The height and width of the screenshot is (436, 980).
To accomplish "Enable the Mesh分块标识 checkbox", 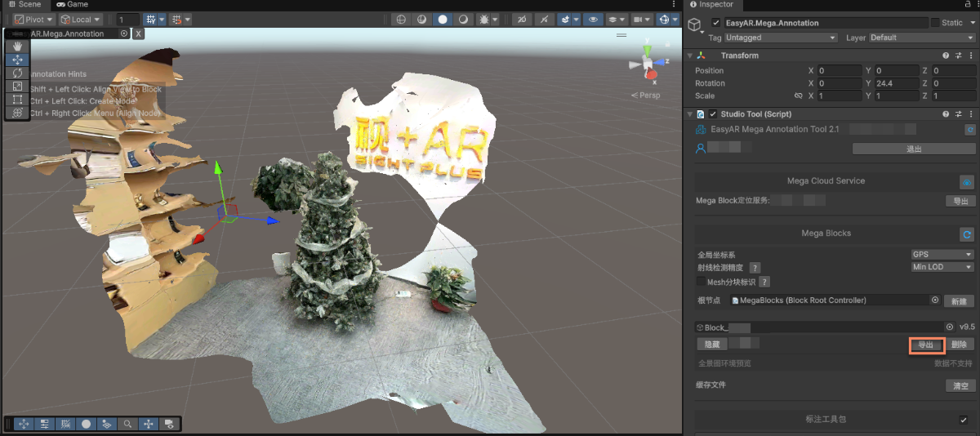I will [x=700, y=282].
